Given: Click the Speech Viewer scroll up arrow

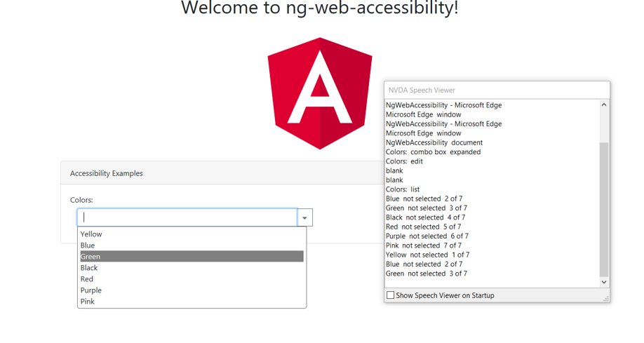Looking at the screenshot, I should [604, 105].
